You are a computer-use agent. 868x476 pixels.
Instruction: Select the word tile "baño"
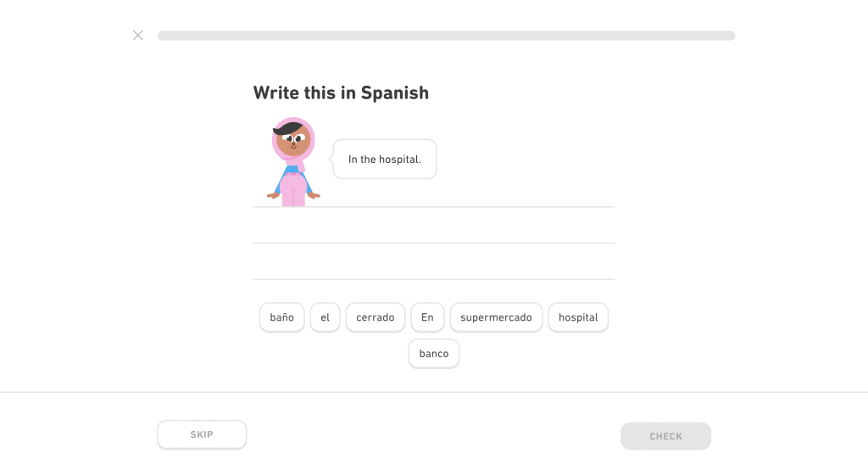(x=281, y=317)
